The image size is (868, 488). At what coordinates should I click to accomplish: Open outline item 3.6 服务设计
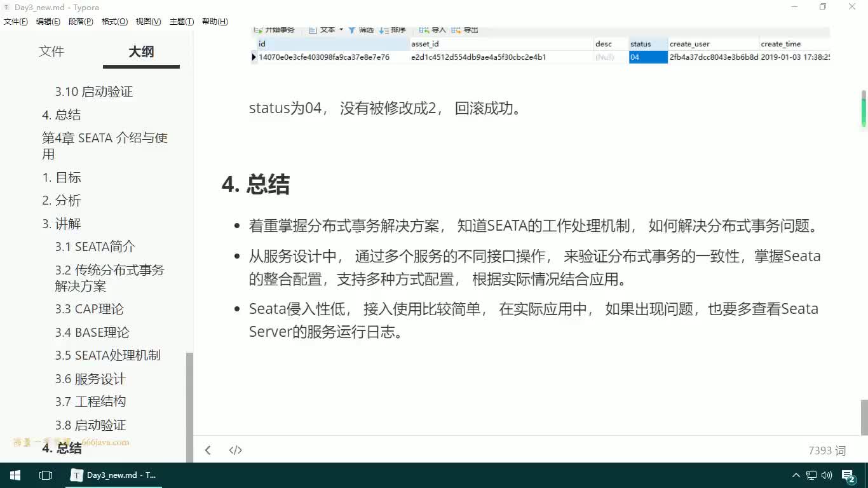click(x=90, y=379)
